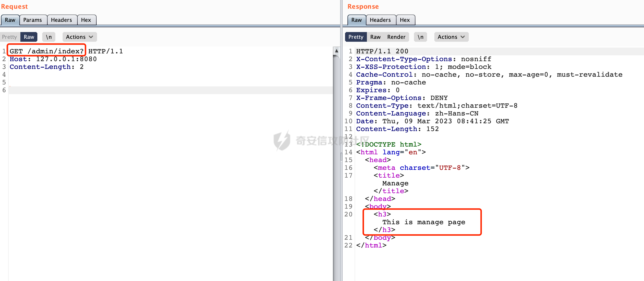
Task: Toggle request newline display \n button
Action: coord(49,37)
